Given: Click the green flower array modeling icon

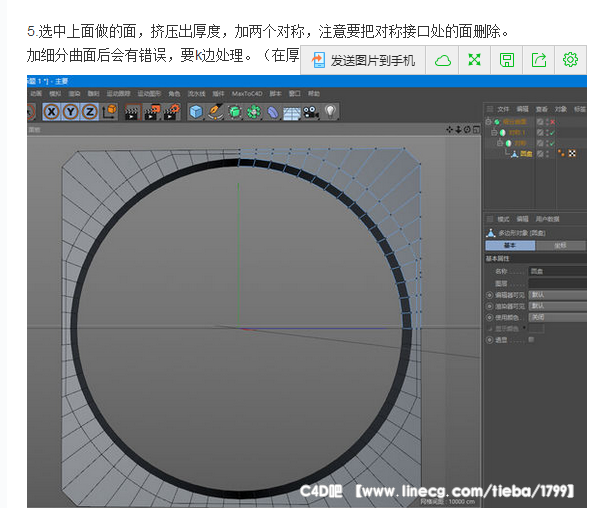Looking at the screenshot, I should click(x=253, y=112).
